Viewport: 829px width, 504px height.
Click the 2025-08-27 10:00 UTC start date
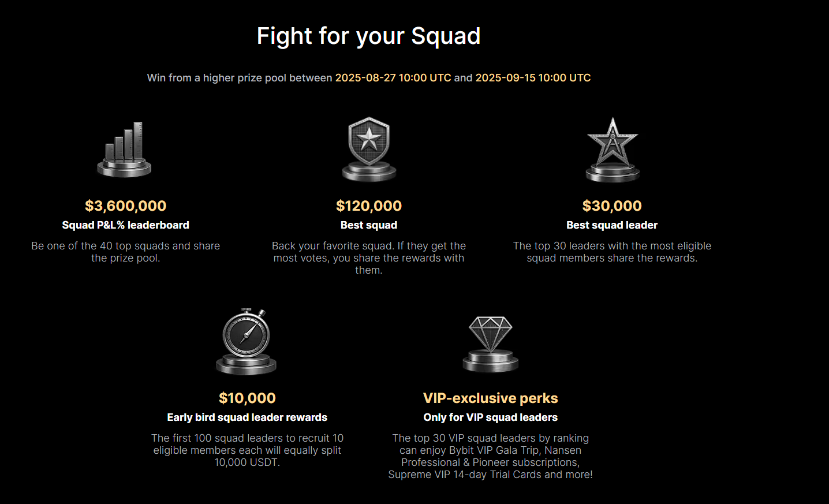tap(393, 78)
